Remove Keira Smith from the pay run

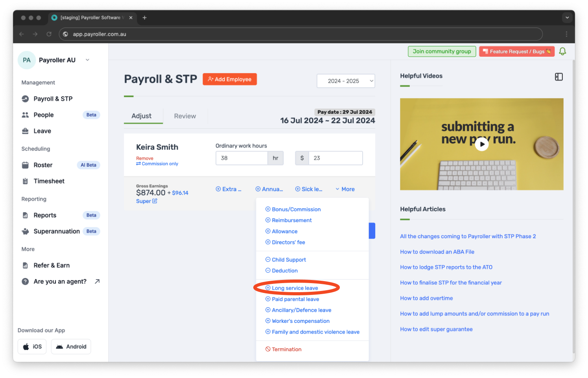coord(145,158)
